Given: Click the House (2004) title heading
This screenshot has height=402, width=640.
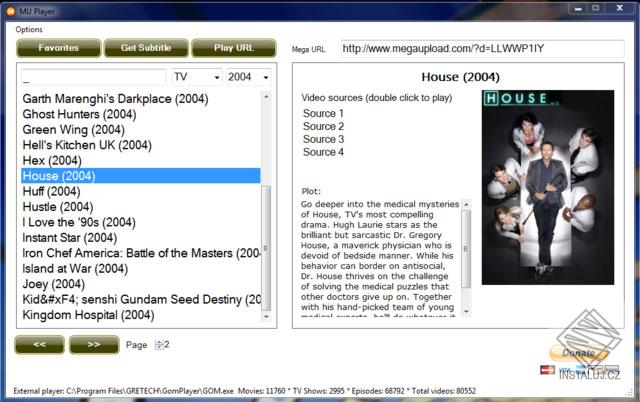Looking at the screenshot, I should (x=460, y=77).
